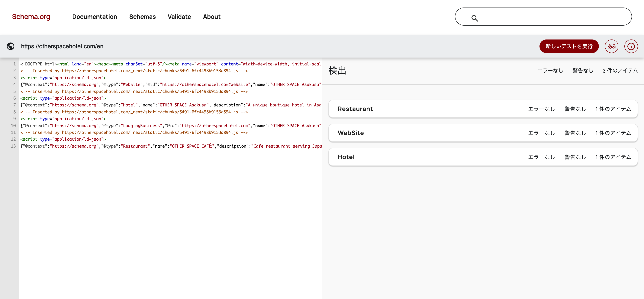This screenshot has width=644, height=299.
Task: Run a new test with 新しいテストを実行
Action: coord(569,46)
